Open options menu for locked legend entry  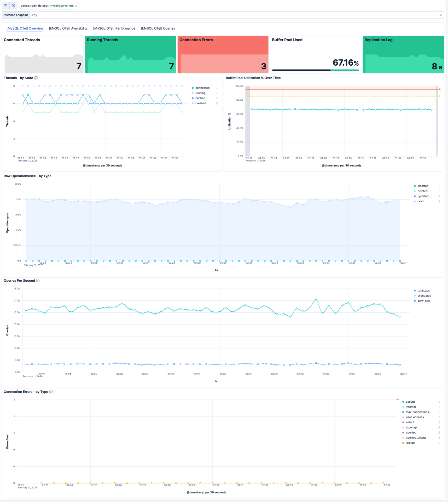point(439,443)
